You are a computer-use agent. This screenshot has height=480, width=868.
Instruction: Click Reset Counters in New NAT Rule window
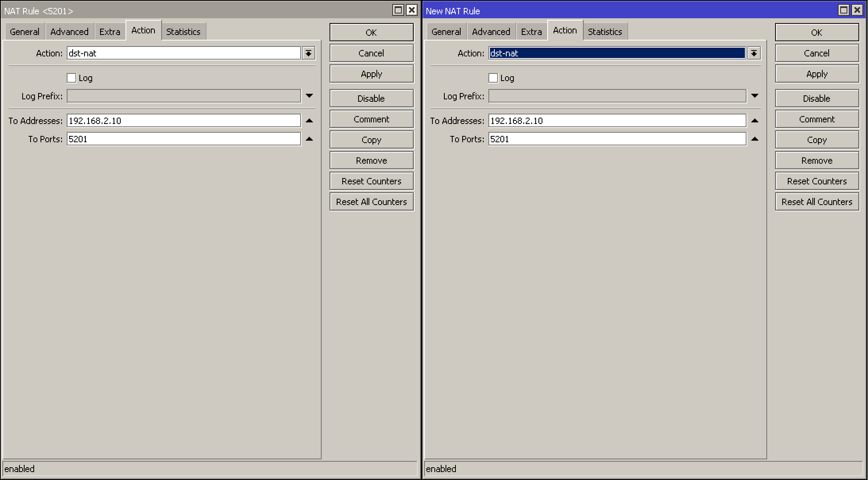click(x=817, y=181)
